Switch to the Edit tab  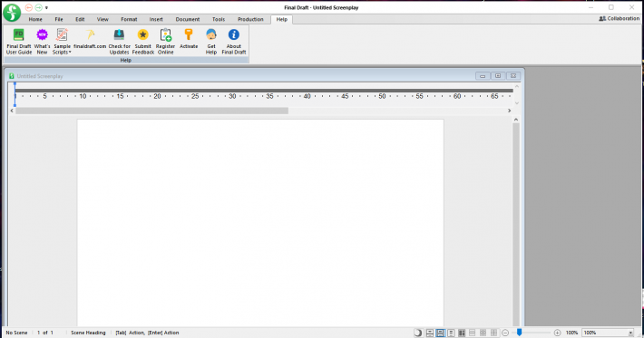(x=80, y=19)
